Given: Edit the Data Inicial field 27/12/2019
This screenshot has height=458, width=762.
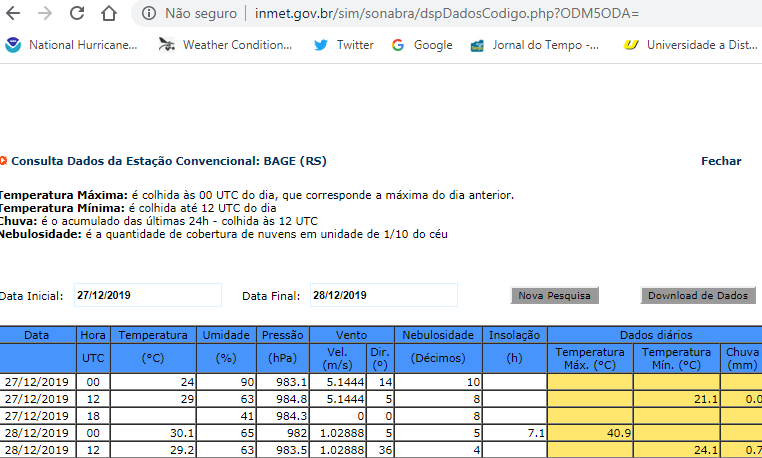Looking at the screenshot, I should (x=148, y=295).
